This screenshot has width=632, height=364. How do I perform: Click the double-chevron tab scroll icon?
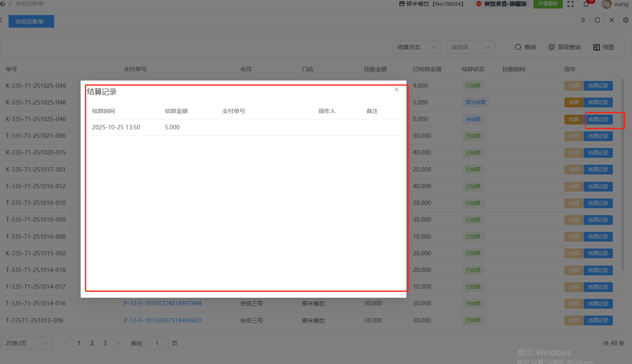click(583, 20)
